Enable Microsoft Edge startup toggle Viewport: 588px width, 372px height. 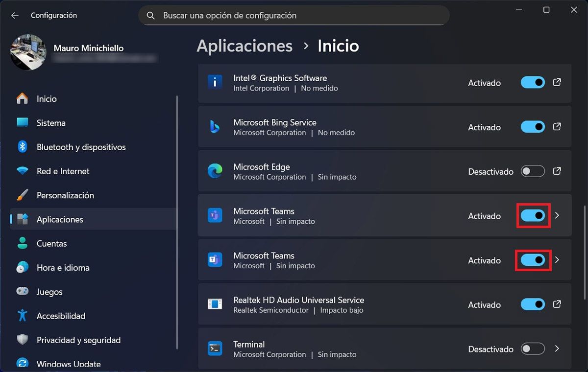(533, 171)
